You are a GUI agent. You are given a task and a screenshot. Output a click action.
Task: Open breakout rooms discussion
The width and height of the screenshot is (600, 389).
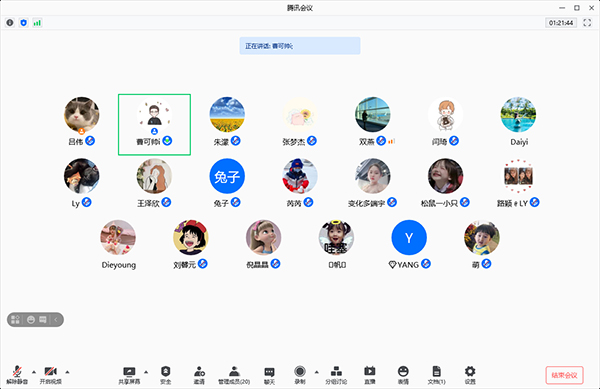336,374
